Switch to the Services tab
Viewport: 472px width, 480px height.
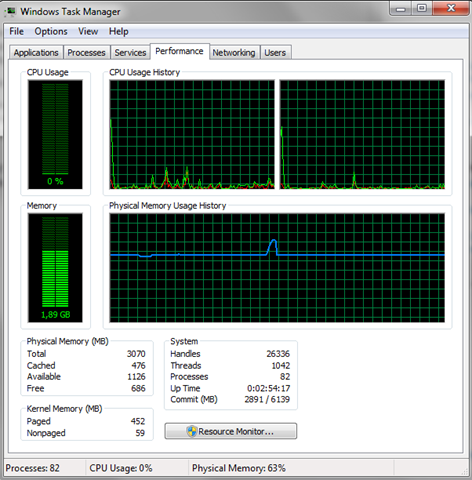coord(130,52)
